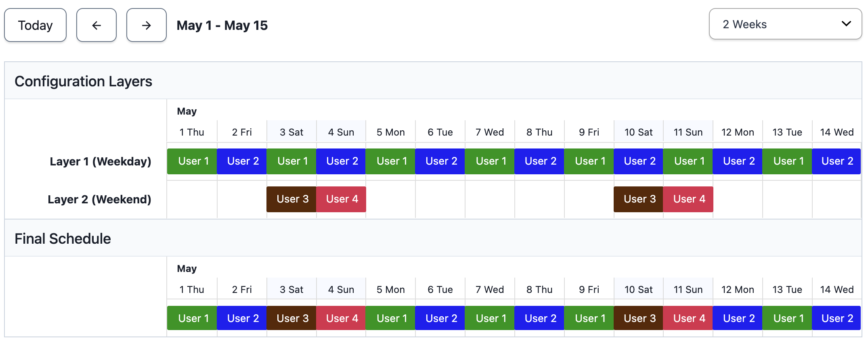This screenshot has width=868, height=347.
Task: Select User 4 block on Layer 2 Sunday May 11
Action: (688, 199)
